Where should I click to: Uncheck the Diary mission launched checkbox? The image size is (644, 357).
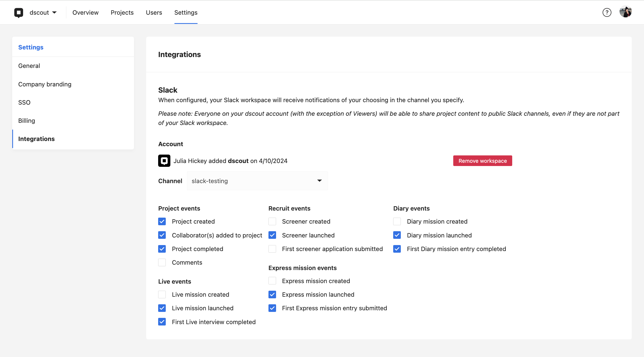(x=397, y=235)
